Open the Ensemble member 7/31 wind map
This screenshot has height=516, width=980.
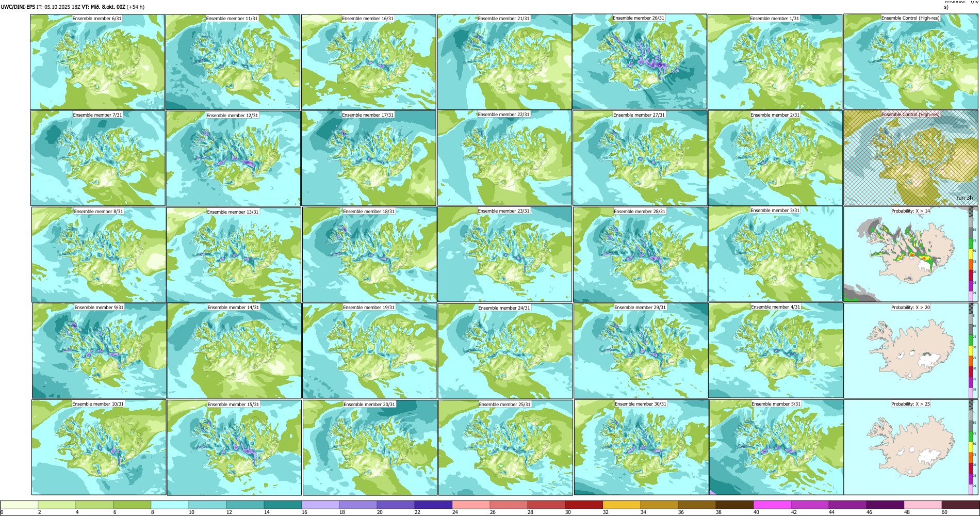[x=98, y=158]
